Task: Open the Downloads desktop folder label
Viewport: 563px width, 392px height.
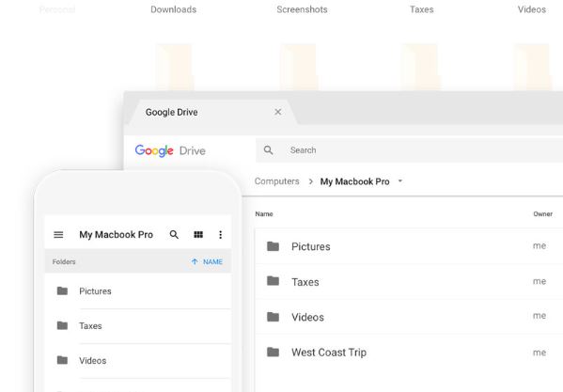Action: point(174,9)
